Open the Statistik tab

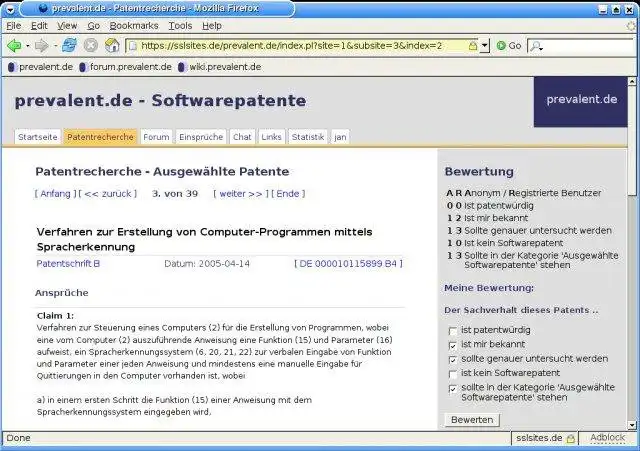click(308, 137)
